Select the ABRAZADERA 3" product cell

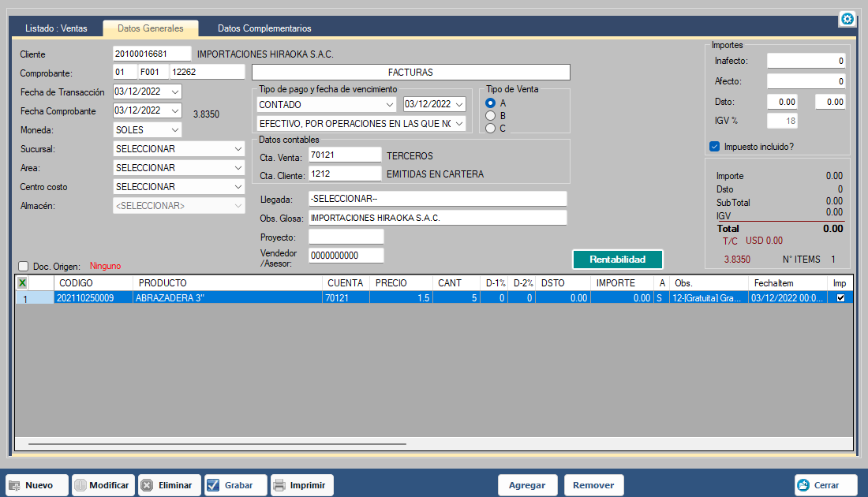(227, 297)
